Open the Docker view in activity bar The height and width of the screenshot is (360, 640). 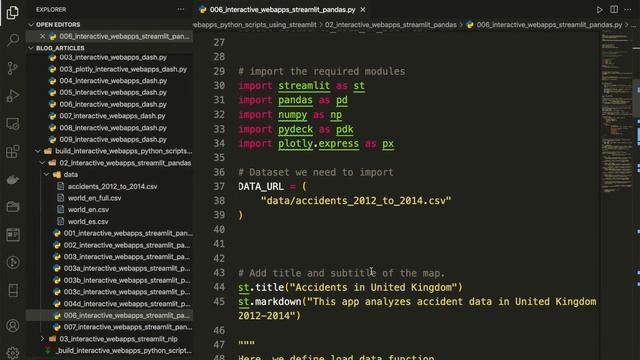point(13,179)
